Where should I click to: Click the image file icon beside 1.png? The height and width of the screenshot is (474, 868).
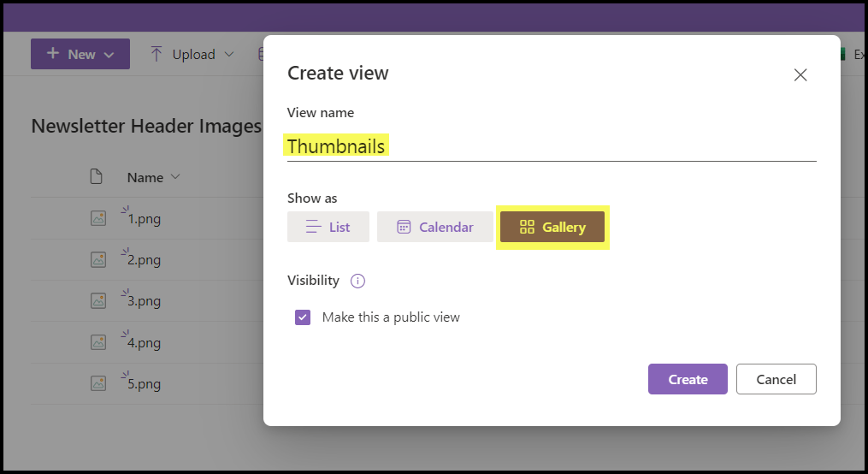click(x=98, y=218)
